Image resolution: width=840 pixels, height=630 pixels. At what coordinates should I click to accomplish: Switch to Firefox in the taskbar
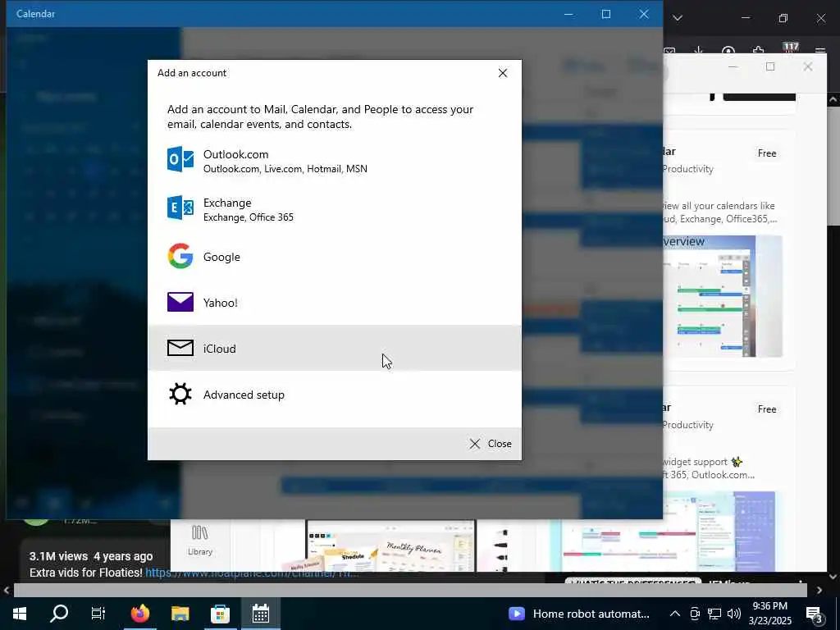click(140, 614)
